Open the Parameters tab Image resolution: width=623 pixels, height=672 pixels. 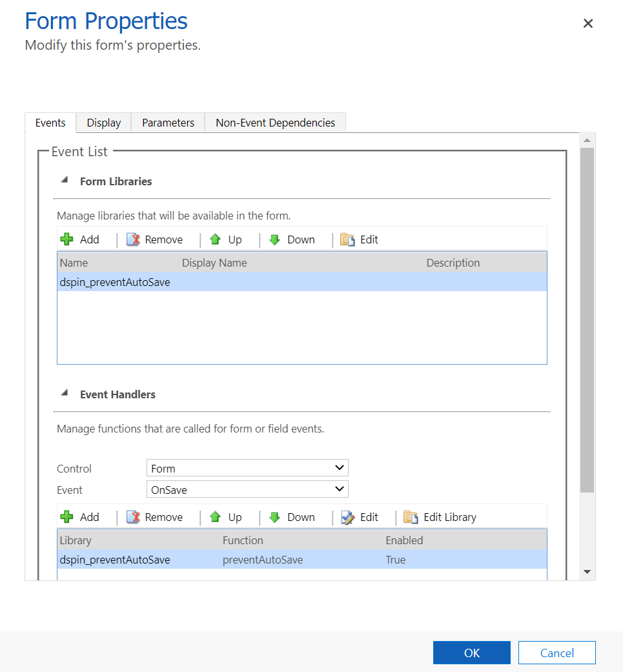pos(168,123)
